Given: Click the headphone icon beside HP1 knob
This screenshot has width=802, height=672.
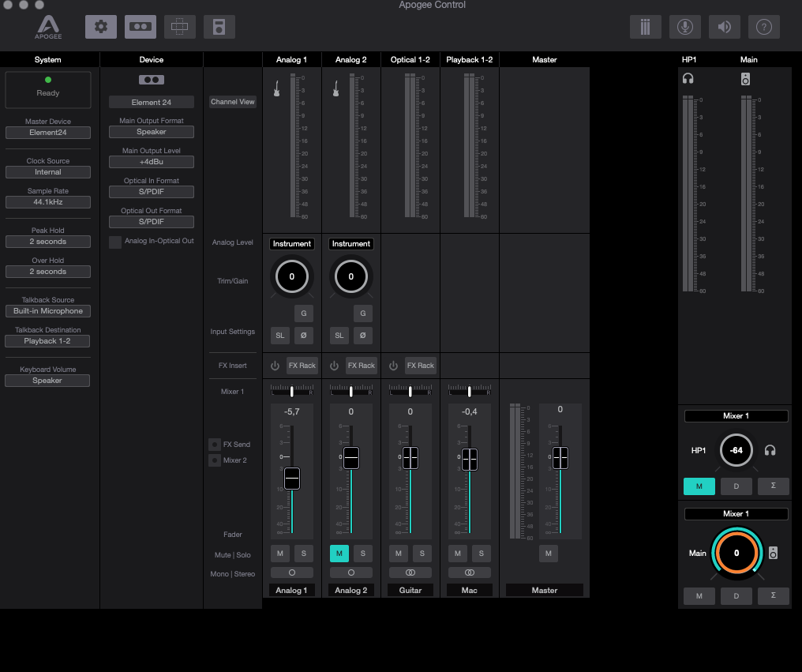Looking at the screenshot, I should click(770, 450).
